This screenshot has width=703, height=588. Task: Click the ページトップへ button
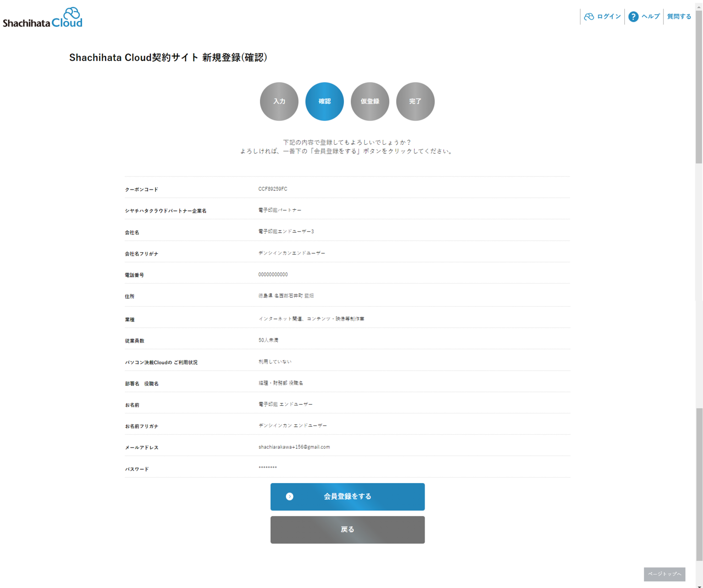(x=664, y=574)
